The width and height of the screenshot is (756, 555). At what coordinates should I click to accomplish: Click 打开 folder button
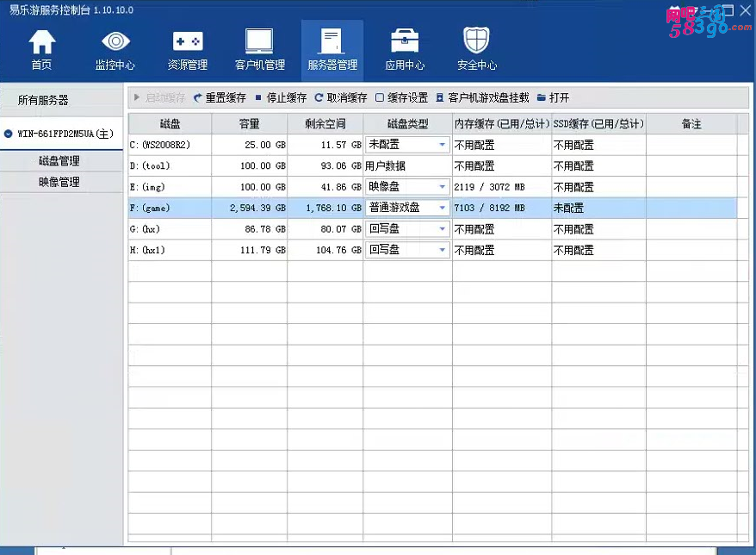pos(553,98)
